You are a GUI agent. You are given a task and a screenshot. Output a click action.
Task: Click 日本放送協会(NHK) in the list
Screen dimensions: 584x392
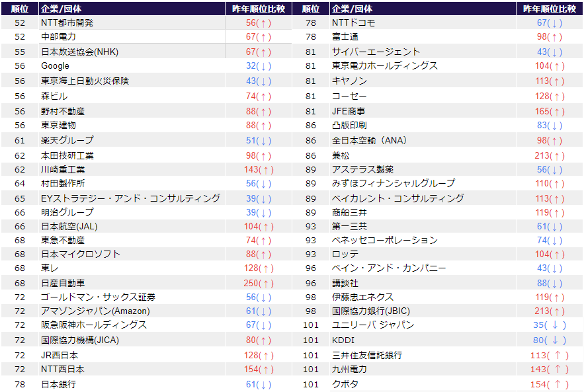point(79,52)
